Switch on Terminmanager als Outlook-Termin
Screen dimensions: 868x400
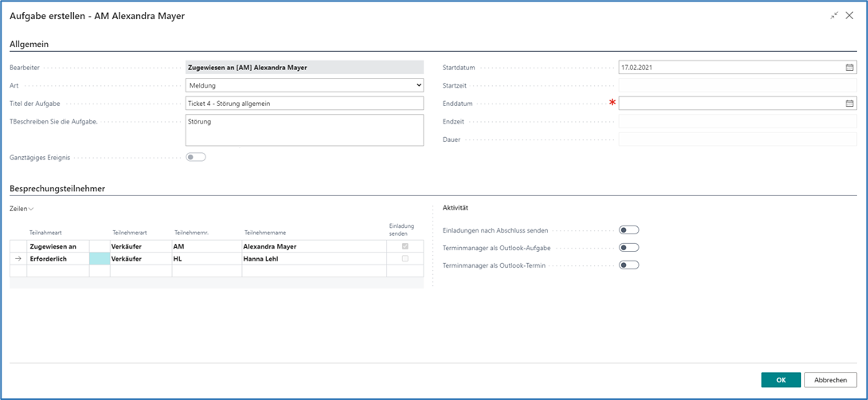[628, 265]
